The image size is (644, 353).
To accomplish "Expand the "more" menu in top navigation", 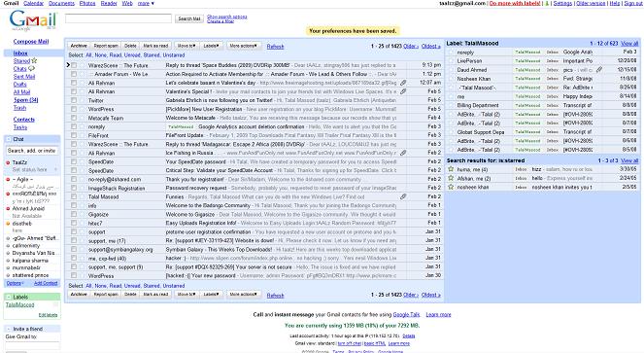I will point(146,3).
